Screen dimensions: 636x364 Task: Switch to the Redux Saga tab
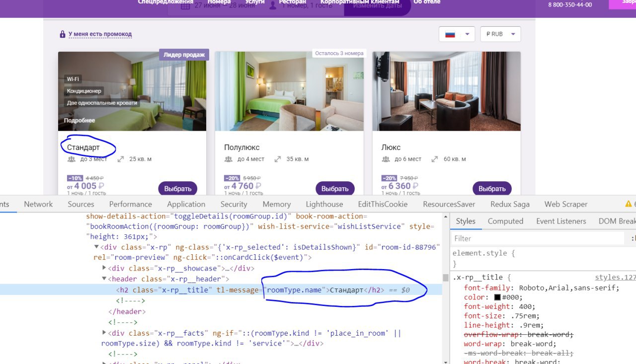(x=510, y=204)
